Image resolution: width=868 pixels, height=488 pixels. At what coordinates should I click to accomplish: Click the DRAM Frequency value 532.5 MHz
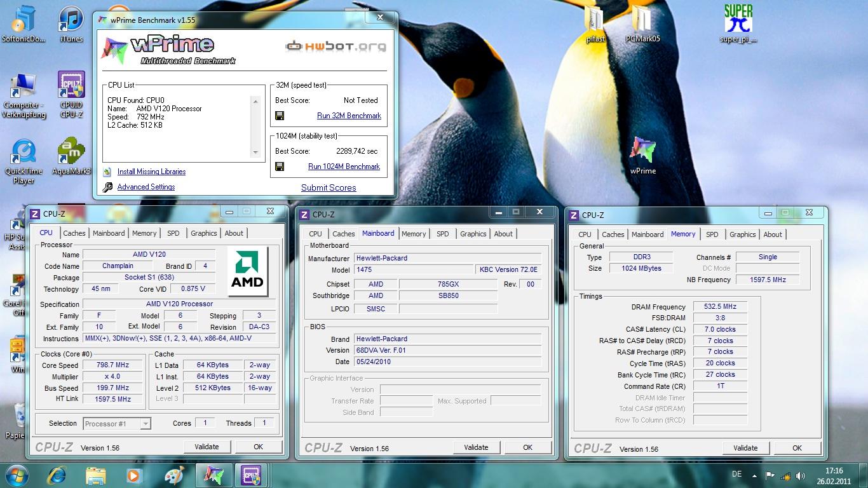tap(720, 306)
